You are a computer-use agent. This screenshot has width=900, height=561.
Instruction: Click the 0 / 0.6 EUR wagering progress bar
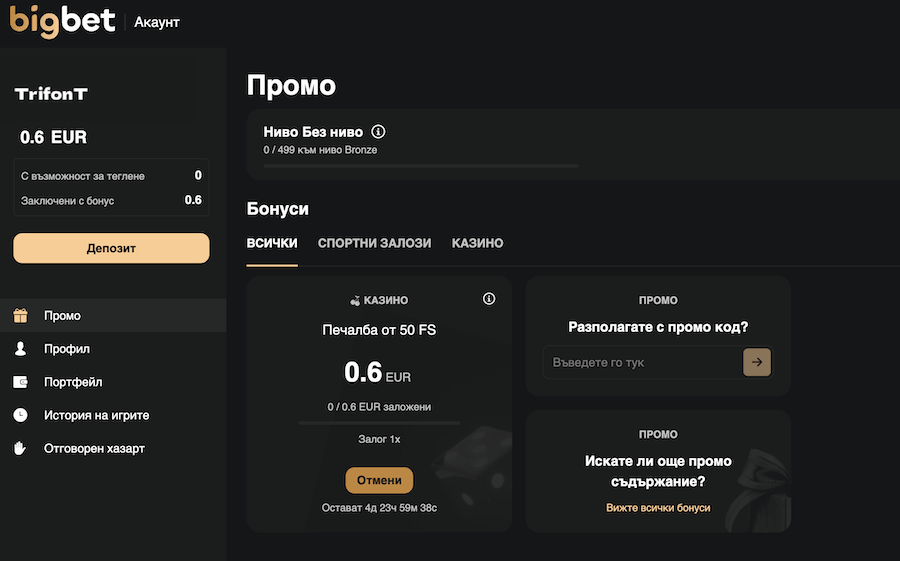click(379, 423)
